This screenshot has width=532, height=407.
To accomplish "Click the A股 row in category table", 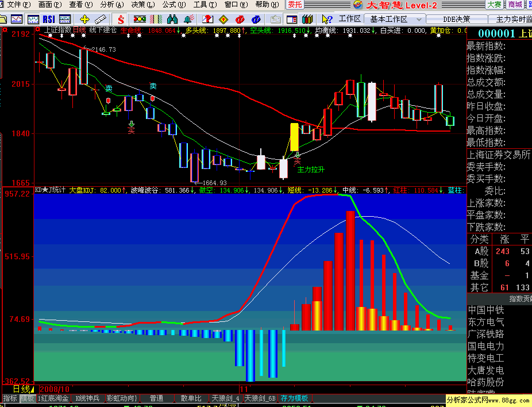I will point(499,251).
